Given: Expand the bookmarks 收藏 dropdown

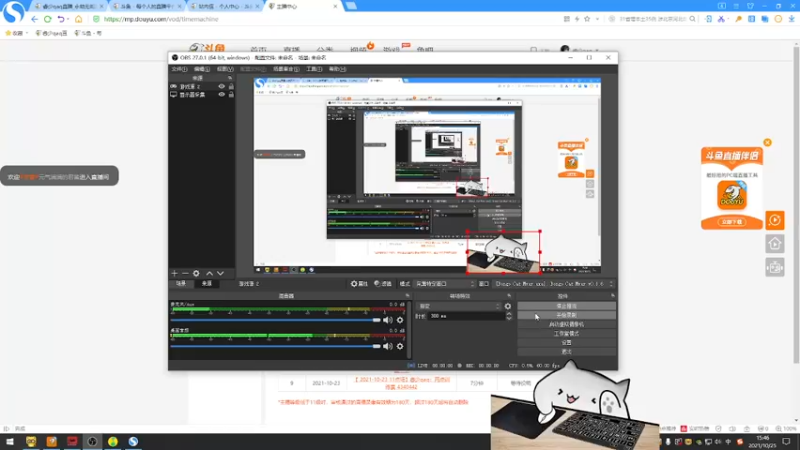Looking at the screenshot, I should [x=16, y=33].
